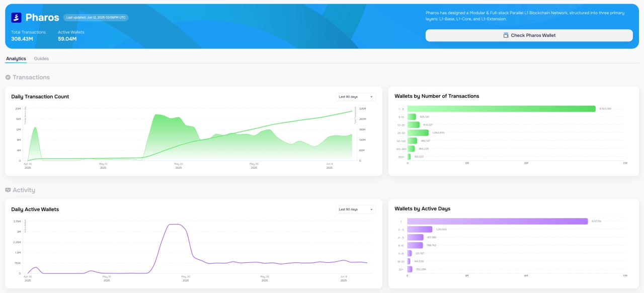Click the Daily Active Wallets chart title
The height and width of the screenshot is (293, 644).
pos(35,209)
